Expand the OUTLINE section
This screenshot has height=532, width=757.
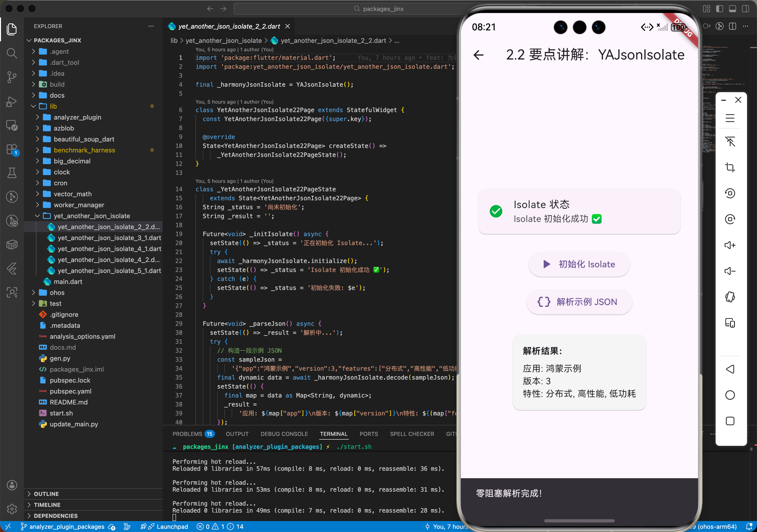46,493
